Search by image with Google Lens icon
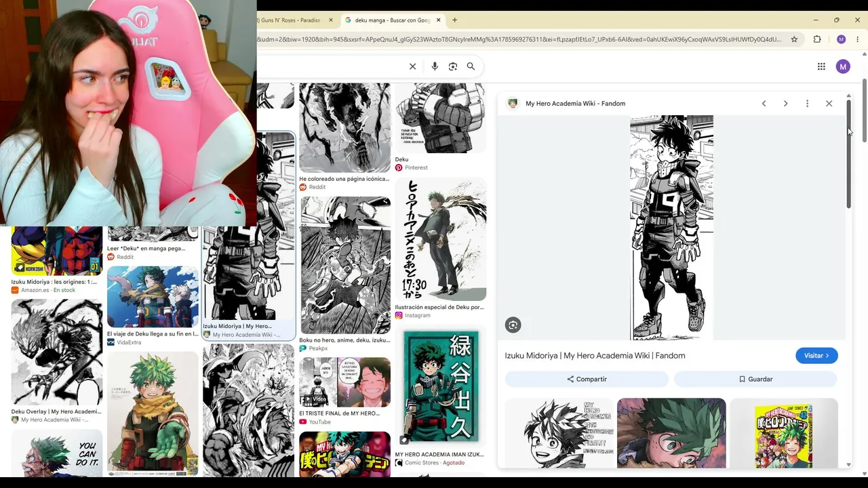This screenshot has height=488, width=868. 453,66
